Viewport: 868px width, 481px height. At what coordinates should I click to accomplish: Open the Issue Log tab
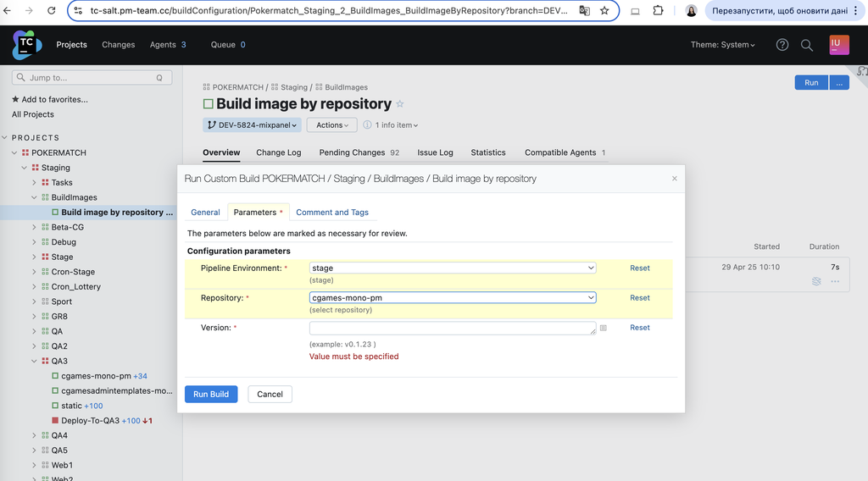tap(435, 152)
